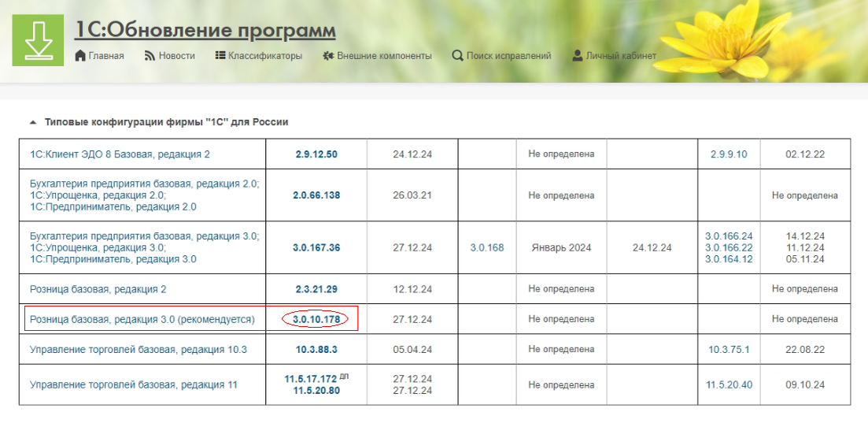Click version 3.0.166.22 link
Viewport: 868px width, 427px height.
(729, 248)
